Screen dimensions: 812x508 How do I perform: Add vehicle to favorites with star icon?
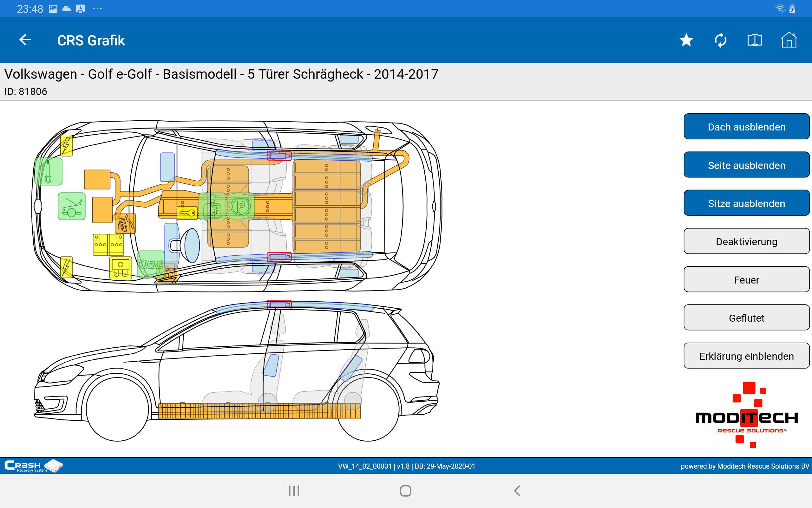686,40
